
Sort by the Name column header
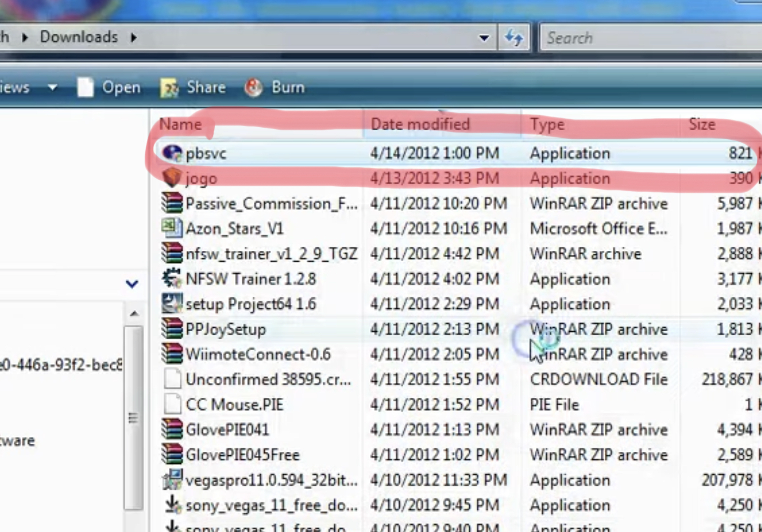pyautogui.click(x=181, y=124)
